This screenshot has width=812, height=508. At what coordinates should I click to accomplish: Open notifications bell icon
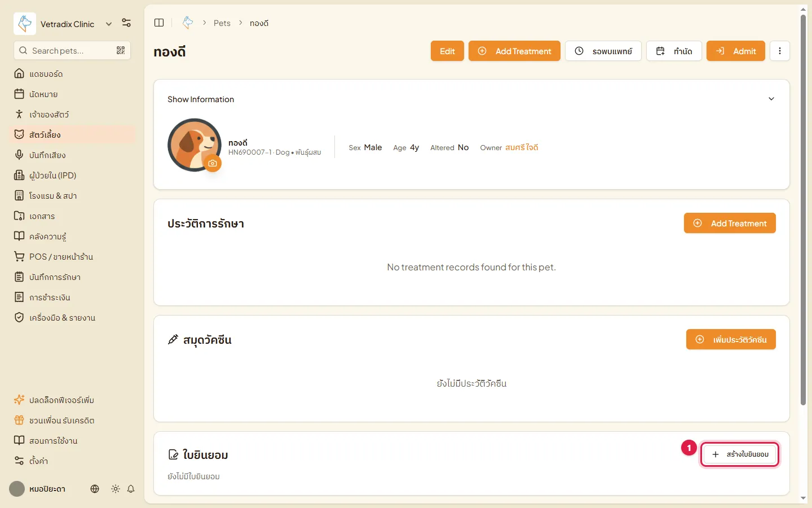tap(131, 489)
